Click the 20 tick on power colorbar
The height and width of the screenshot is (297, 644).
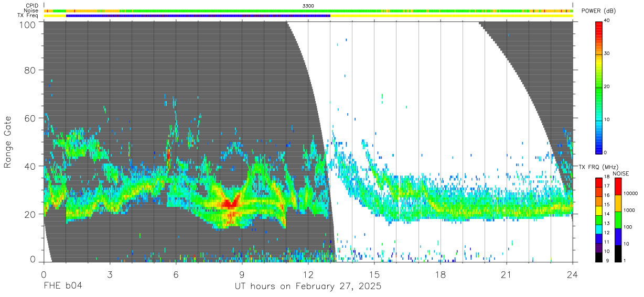tap(607, 86)
